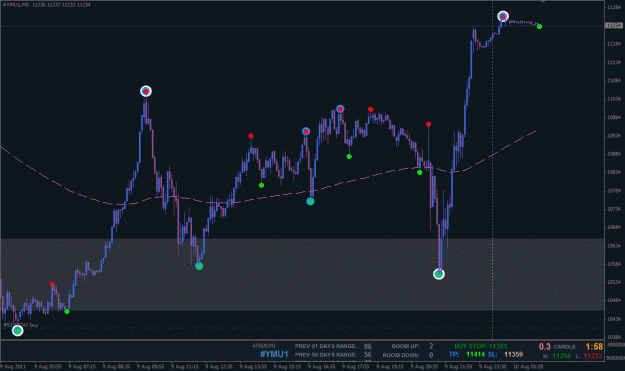
Task: Select the white-ringed green marker beside the buy order label
Action: coord(18,330)
